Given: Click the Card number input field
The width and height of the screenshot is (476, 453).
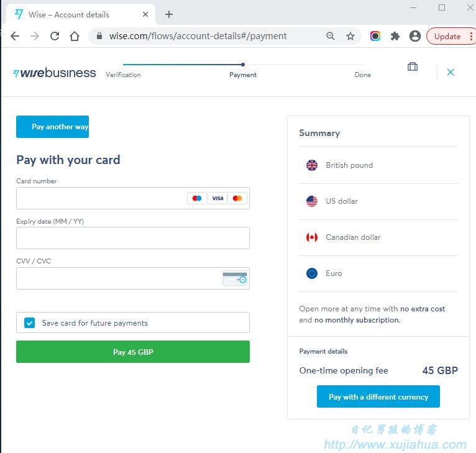Looking at the screenshot, I should coord(133,198).
